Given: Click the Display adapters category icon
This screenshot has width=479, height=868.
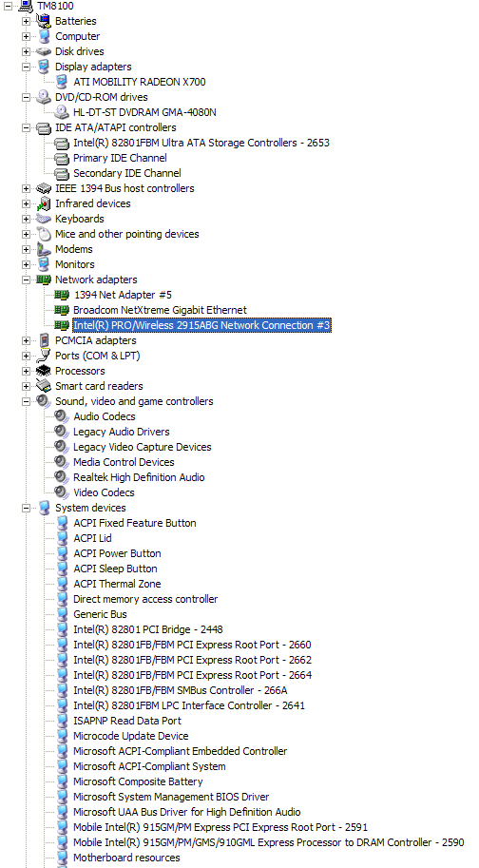Looking at the screenshot, I should [x=44, y=67].
